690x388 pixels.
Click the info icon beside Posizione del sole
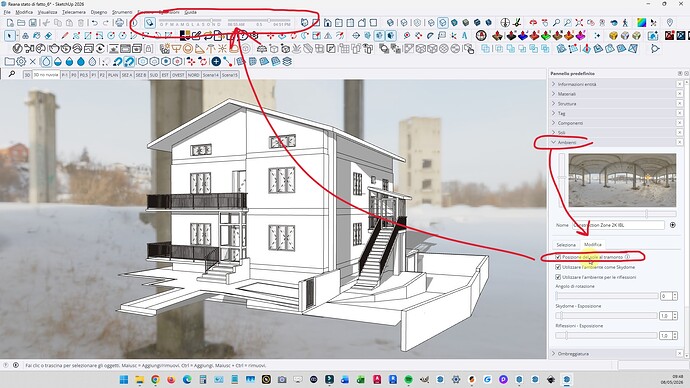[x=628, y=257]
